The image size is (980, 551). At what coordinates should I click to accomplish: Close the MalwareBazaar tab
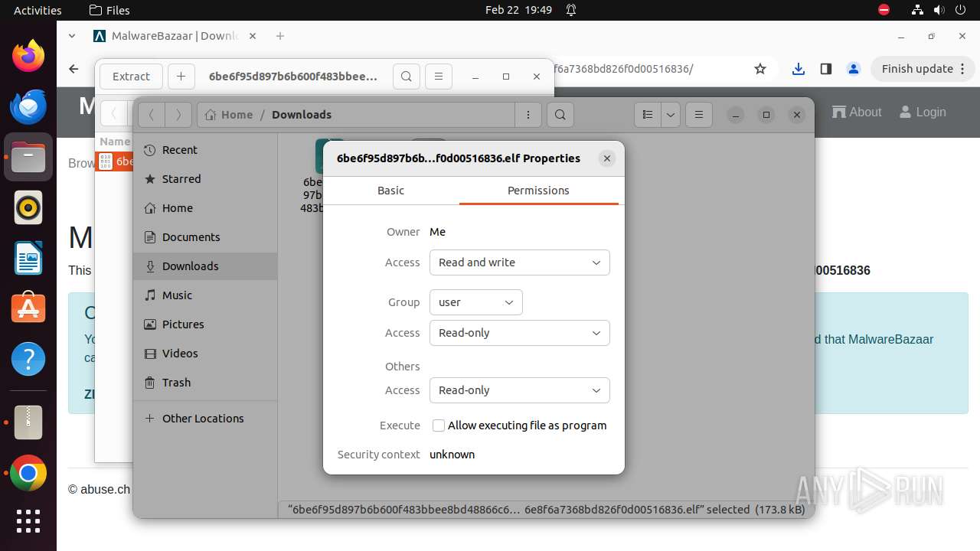point(253,36)
